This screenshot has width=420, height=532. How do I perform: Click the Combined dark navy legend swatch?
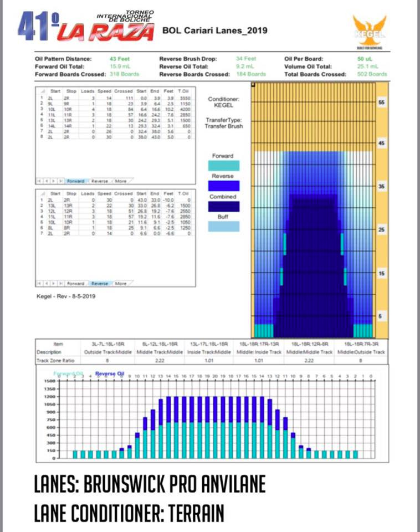223,207
